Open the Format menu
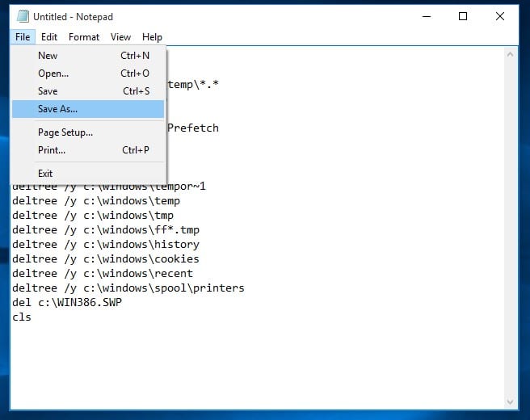Screen dimensions: 530x420 tap(84, 36)
